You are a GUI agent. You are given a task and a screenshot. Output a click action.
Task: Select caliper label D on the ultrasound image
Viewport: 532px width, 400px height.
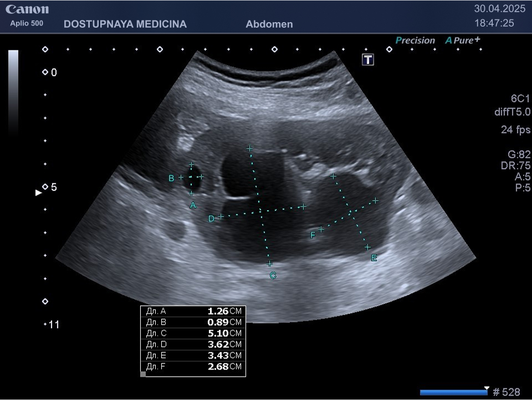click(211, 219)
